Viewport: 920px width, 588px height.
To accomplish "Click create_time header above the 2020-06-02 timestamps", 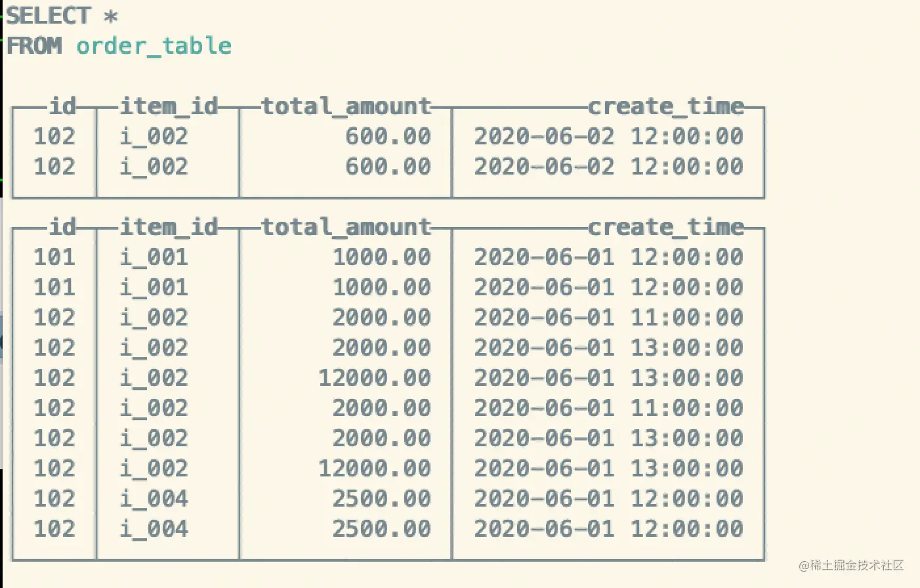I will pos(666,106).
